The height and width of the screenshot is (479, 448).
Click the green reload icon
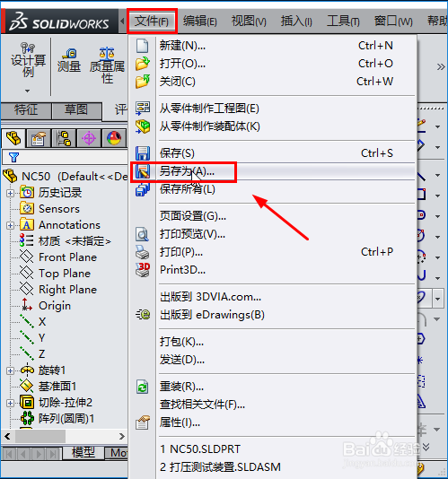click(143, 387)
